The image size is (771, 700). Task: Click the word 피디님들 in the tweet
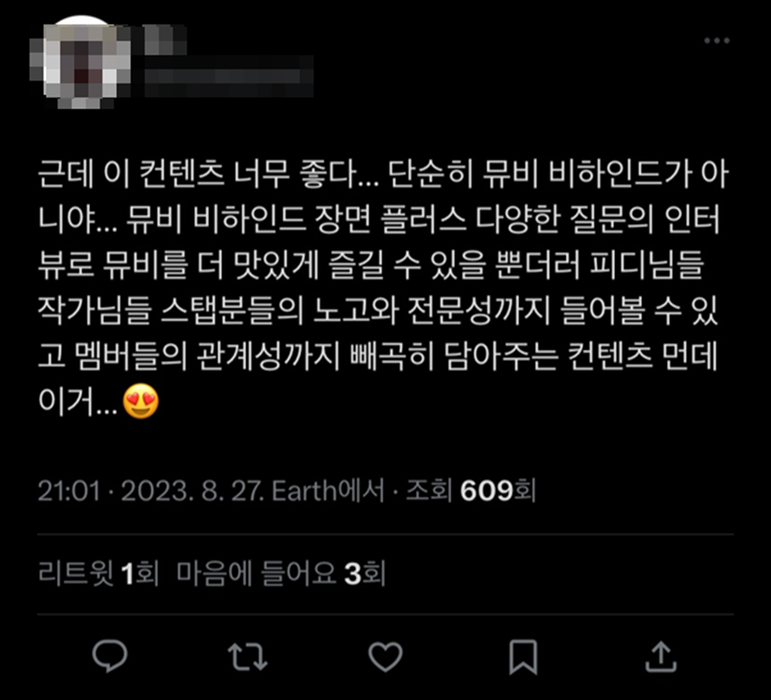[x=648, y=265]
